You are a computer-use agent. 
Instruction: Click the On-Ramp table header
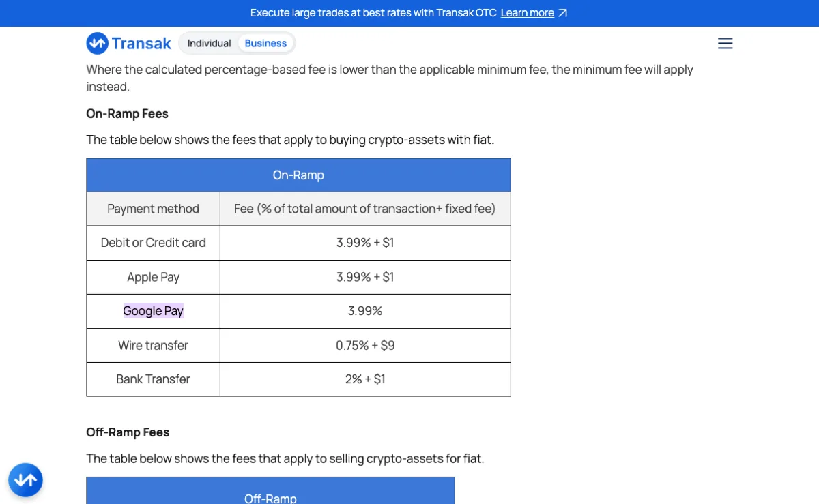[x=298, y=175]
